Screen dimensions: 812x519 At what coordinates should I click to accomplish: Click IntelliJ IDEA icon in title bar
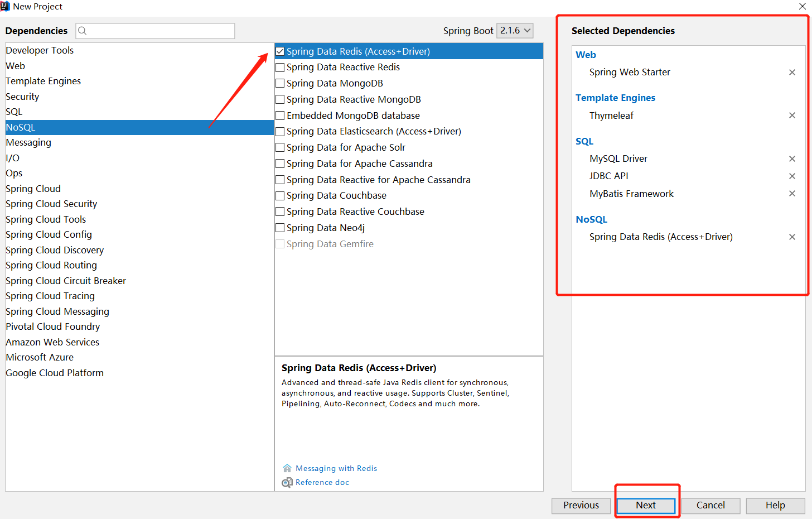(x=5, y=6)
